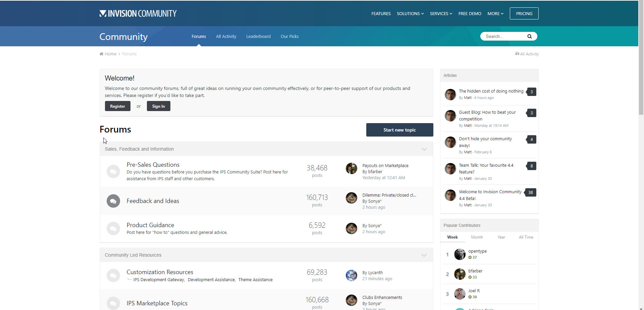Open the Pre-Sales Questions forum link

coord(153,165)
